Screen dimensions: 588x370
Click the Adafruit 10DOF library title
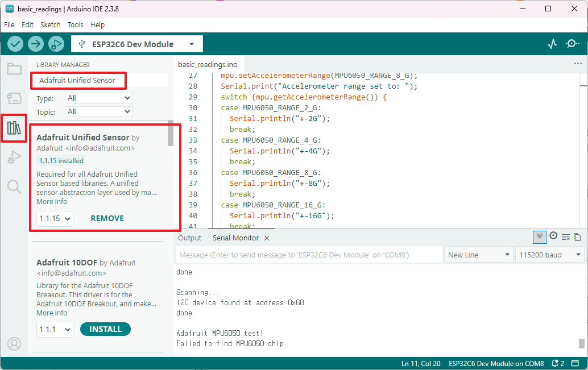pyautogui.click(x=67, y=263)
